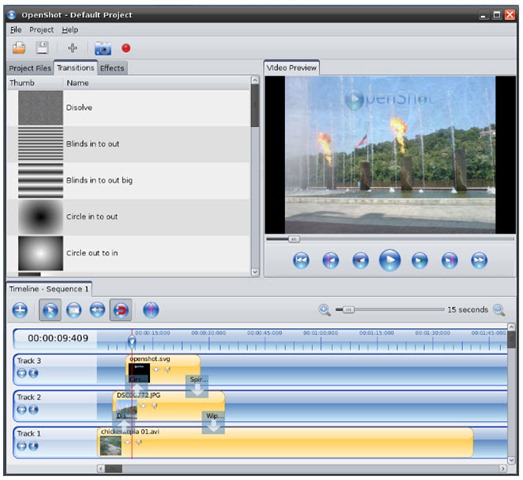Skip to the start of the video

pyautogui.click(x=301, y=260)
